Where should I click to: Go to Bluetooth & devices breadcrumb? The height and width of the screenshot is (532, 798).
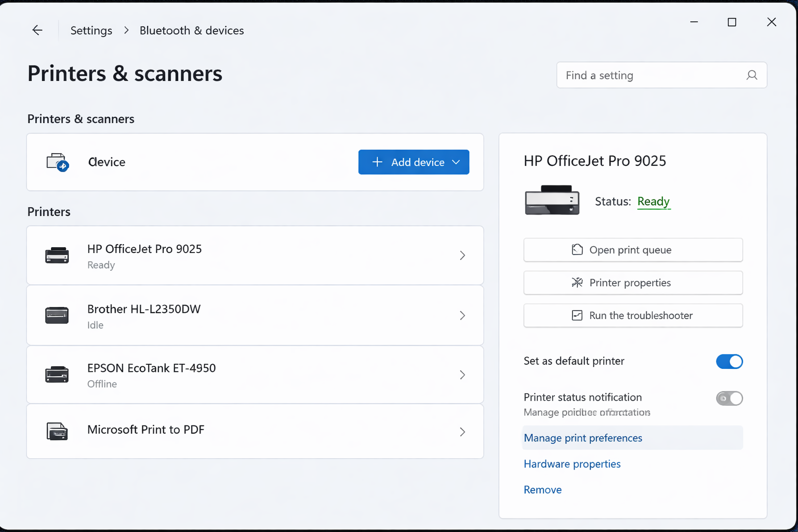click(192, 31)
